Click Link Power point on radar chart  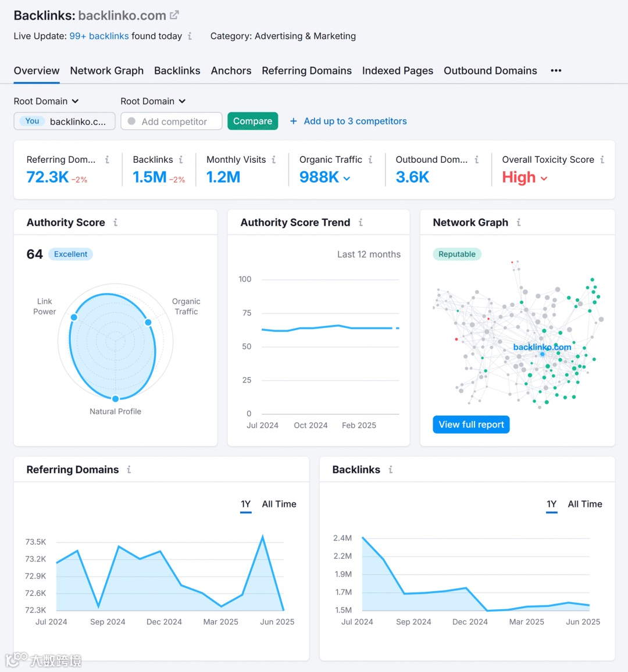74,317
